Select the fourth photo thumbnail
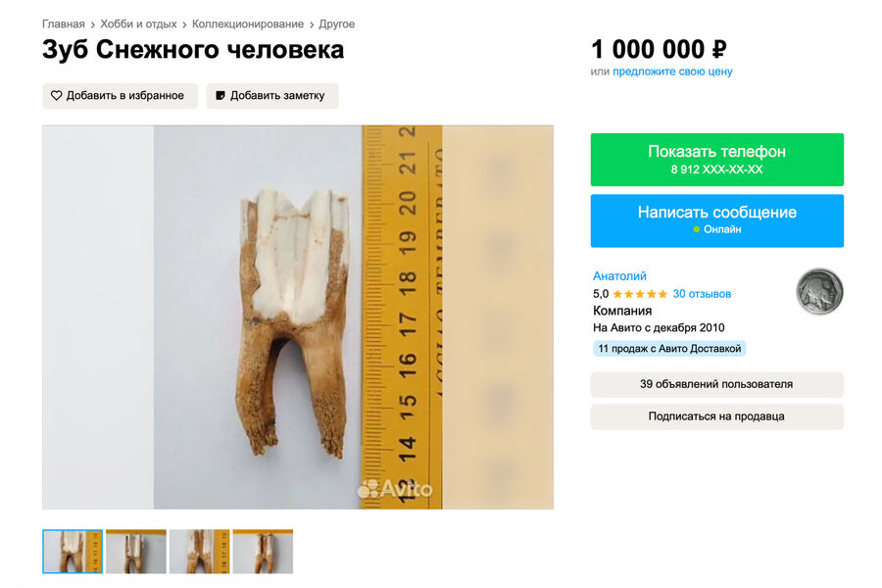 (x=264, y=552)
